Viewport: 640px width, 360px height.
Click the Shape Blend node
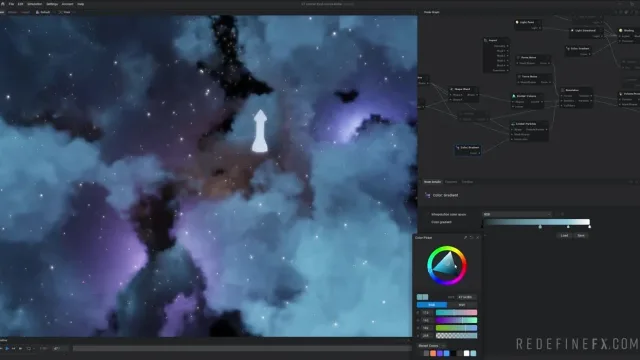[464, 94]
